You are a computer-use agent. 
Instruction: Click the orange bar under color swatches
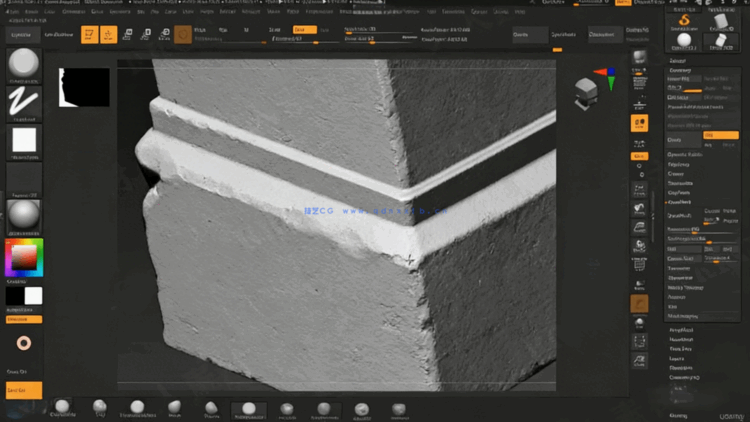point(23,319)
